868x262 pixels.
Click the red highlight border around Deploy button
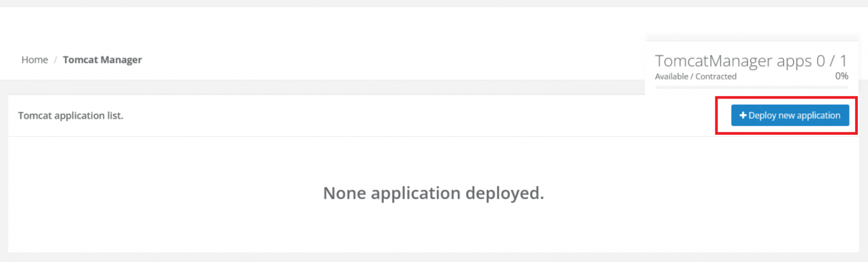[x=717, y=115]
